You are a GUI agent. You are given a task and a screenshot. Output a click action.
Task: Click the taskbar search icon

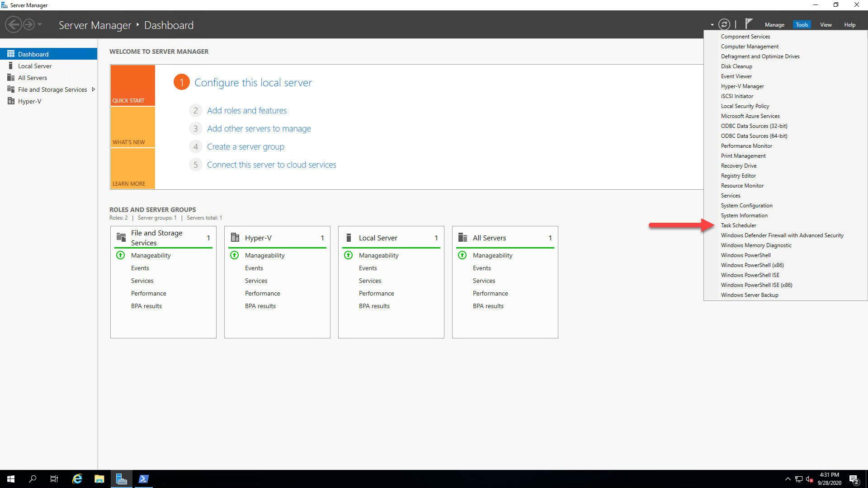[x=33, y=479]
